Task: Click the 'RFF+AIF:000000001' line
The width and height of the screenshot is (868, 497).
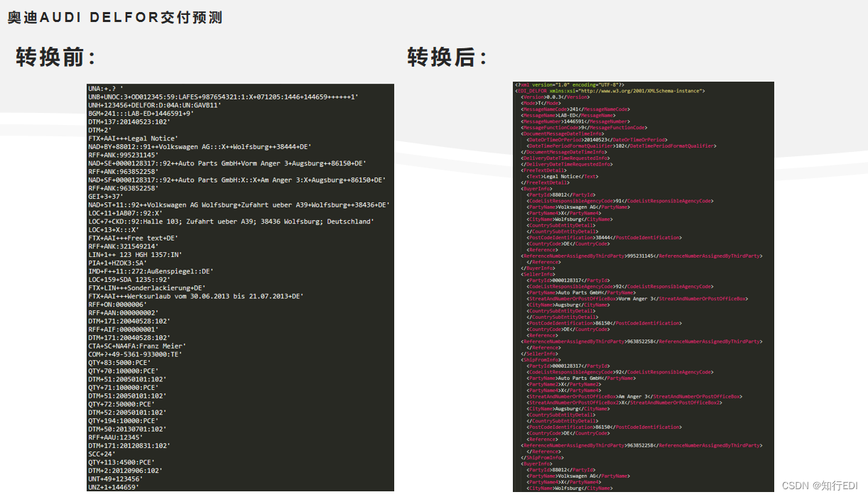Action: [124, 329]
